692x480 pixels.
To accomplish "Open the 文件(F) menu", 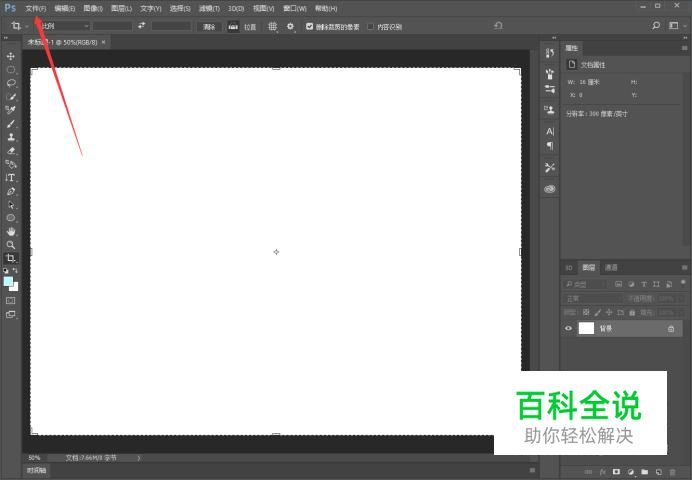I will (x=36, y=8).
